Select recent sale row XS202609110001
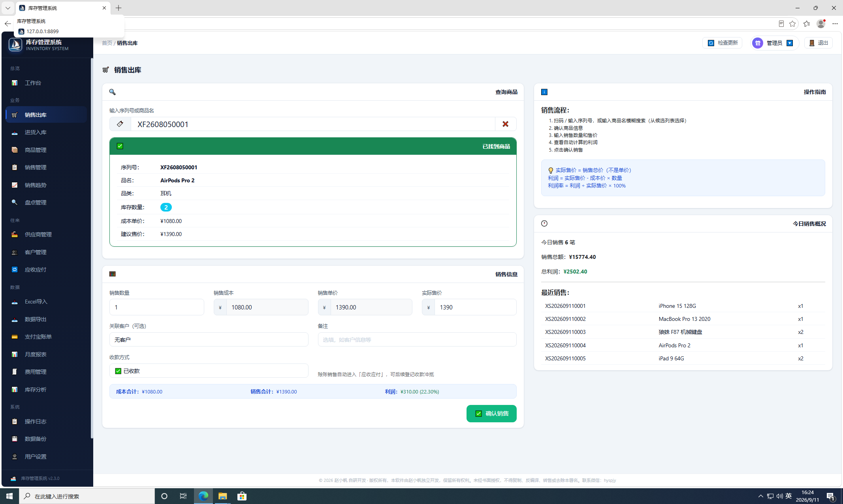The image size is (843, 504). pos(683,306)
